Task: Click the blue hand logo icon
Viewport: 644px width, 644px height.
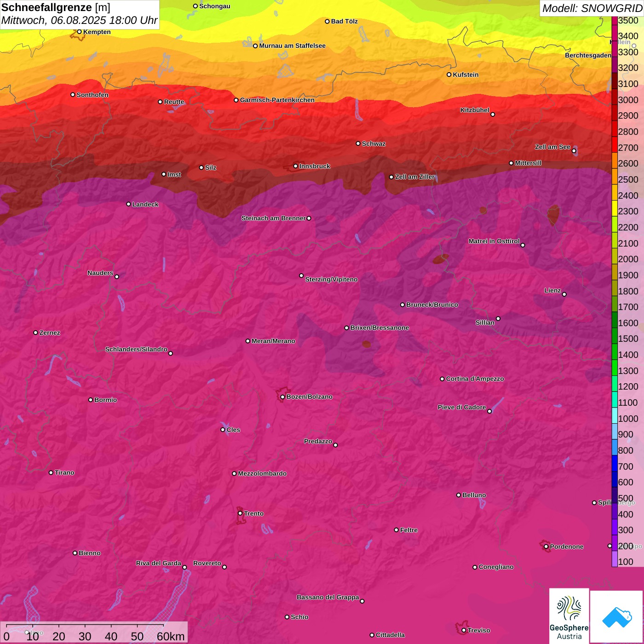Action: point(617,617)
